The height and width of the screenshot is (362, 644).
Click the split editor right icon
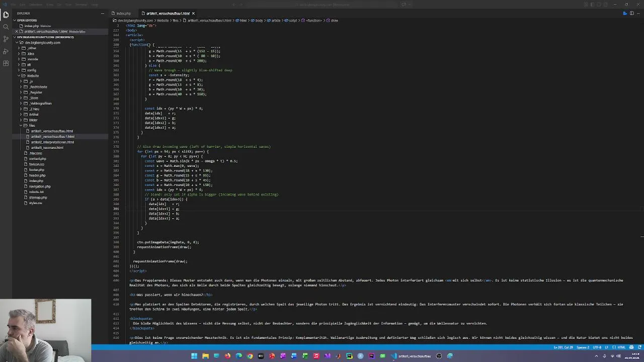click(x=631, y=14)
